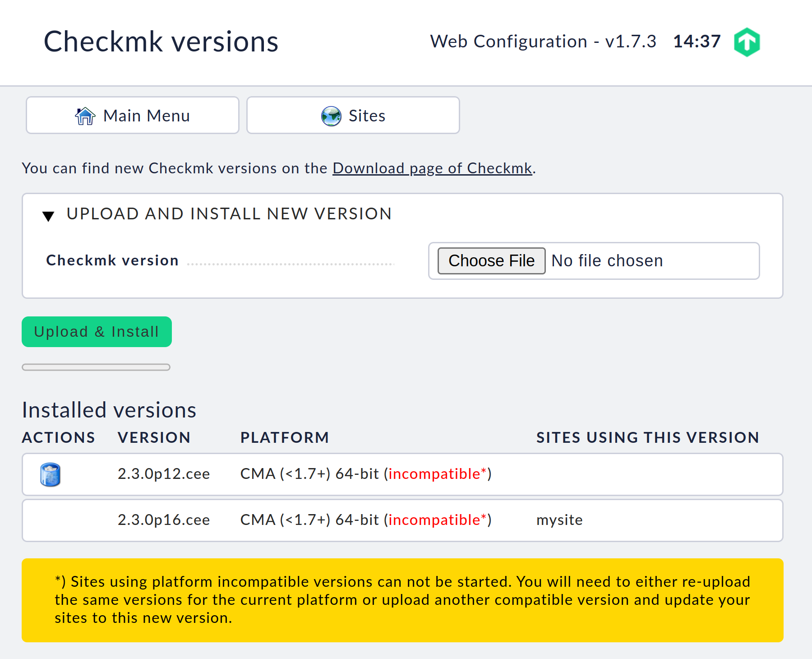This screenshot has width=812, height=659.
Task: Select version text 2.3.0p12.cee
Action: [164, 474]
